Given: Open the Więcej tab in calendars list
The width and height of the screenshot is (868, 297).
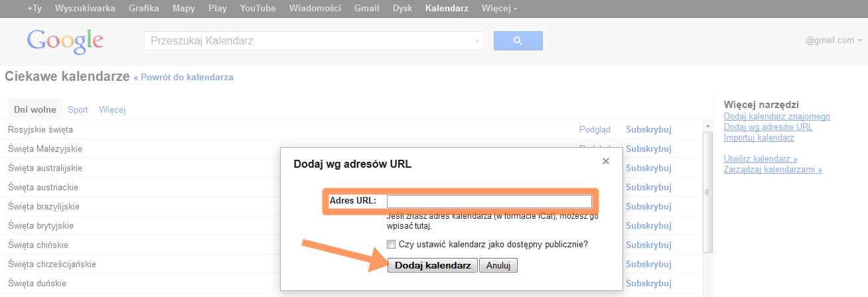Looking at the screenshot, I should pos(112,110).
